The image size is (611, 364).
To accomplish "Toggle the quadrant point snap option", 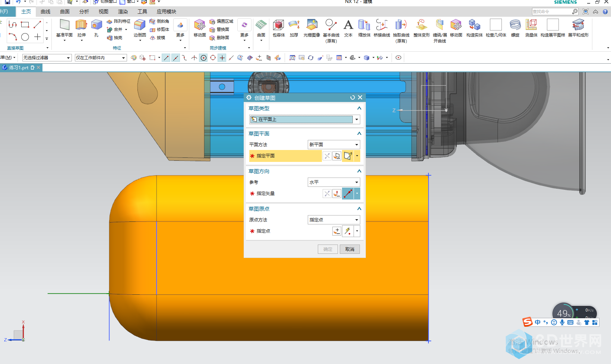I will click(213, 58).
